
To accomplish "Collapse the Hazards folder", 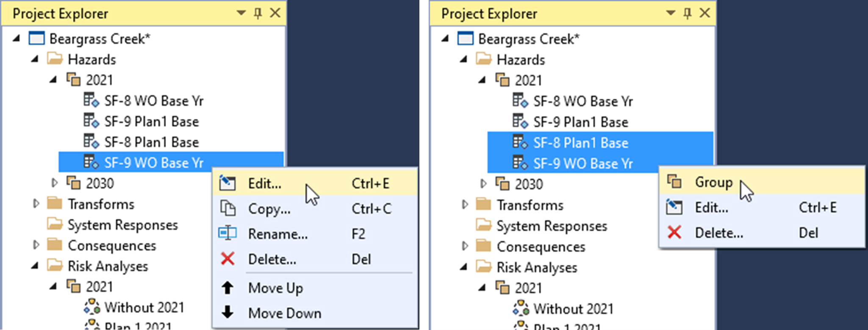I will point(35,59).
